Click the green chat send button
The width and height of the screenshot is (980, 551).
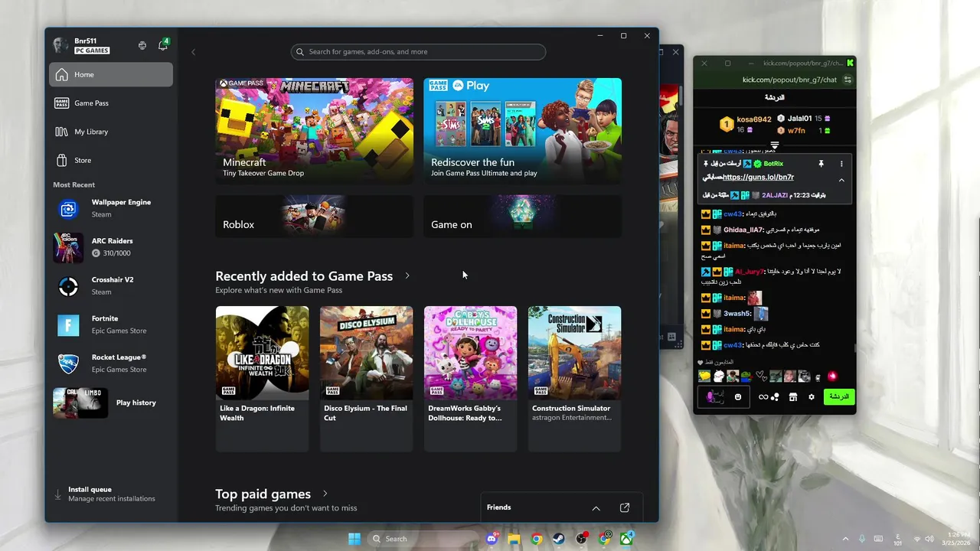click(x=839, y=396)
